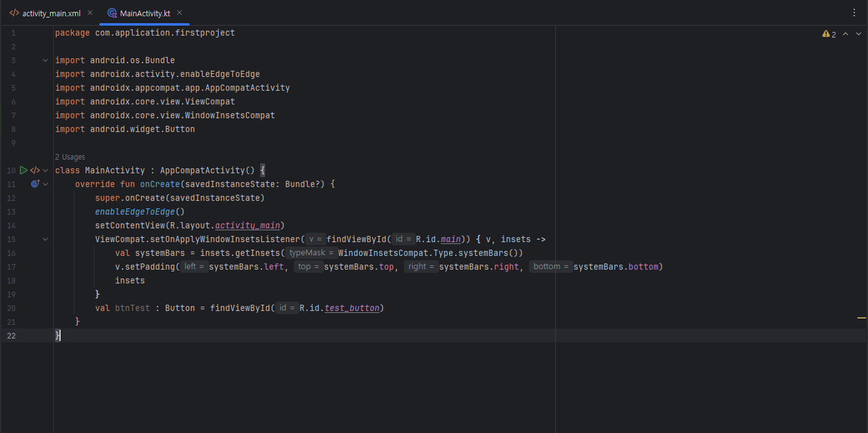Click the typeMask parameter hint
This screenshot has width=868, height=433.
point(311,253)
